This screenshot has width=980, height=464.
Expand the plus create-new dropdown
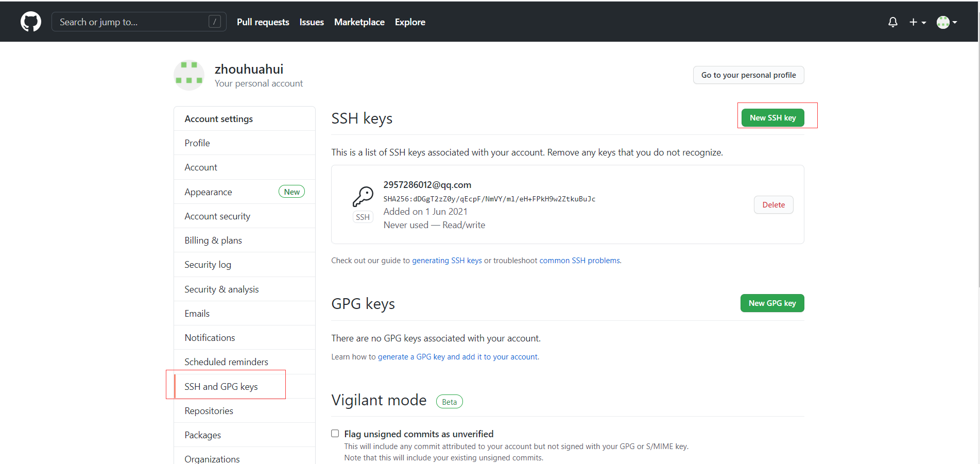pos(917,22)
